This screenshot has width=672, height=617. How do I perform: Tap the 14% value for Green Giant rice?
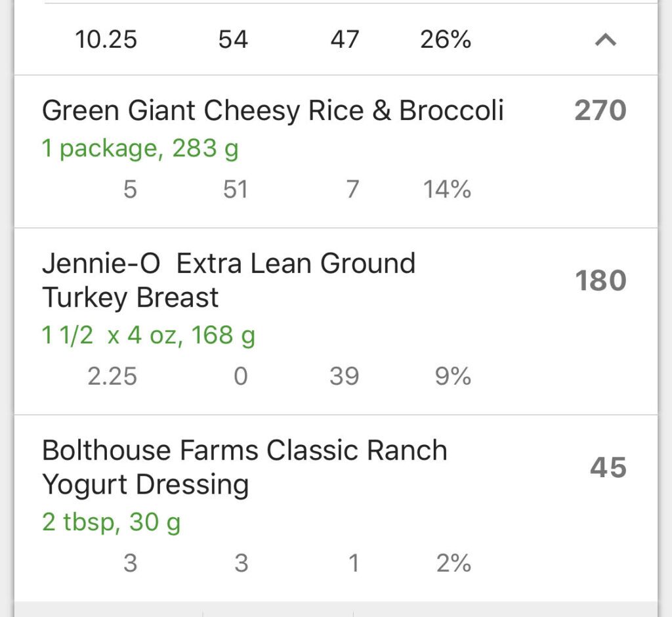pyautogui.click(x=447, y=189)
